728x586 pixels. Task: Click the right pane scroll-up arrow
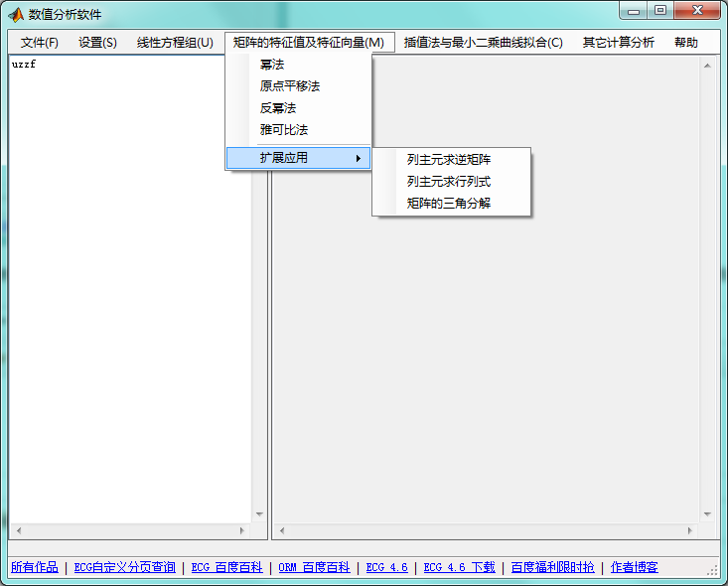pos(707,66)
